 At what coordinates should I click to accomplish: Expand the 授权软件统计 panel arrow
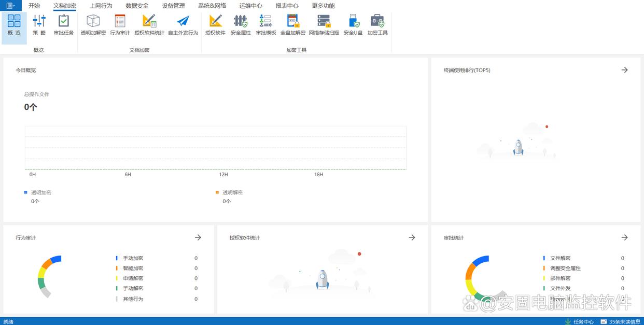(412, 237)
